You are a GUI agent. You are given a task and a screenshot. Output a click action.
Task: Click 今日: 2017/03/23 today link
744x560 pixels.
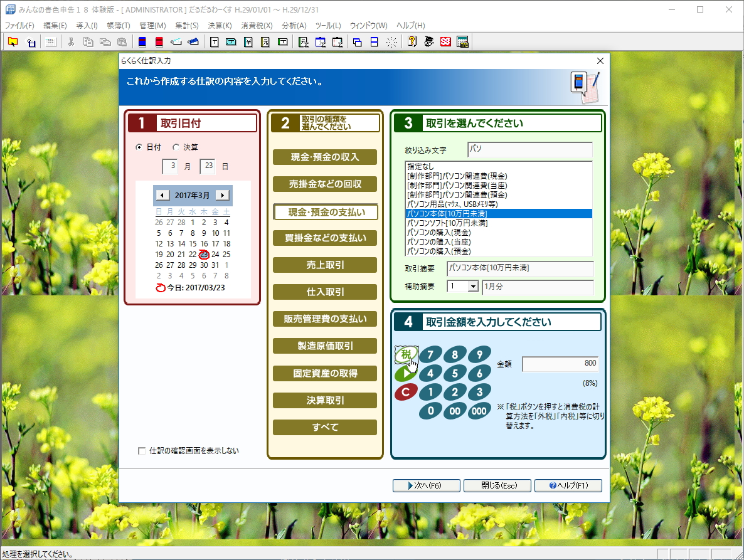[x=191, y=288]
